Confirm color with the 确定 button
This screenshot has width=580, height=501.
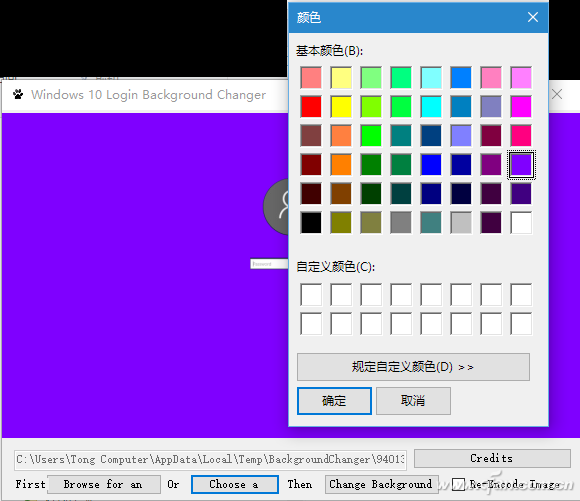334,401
